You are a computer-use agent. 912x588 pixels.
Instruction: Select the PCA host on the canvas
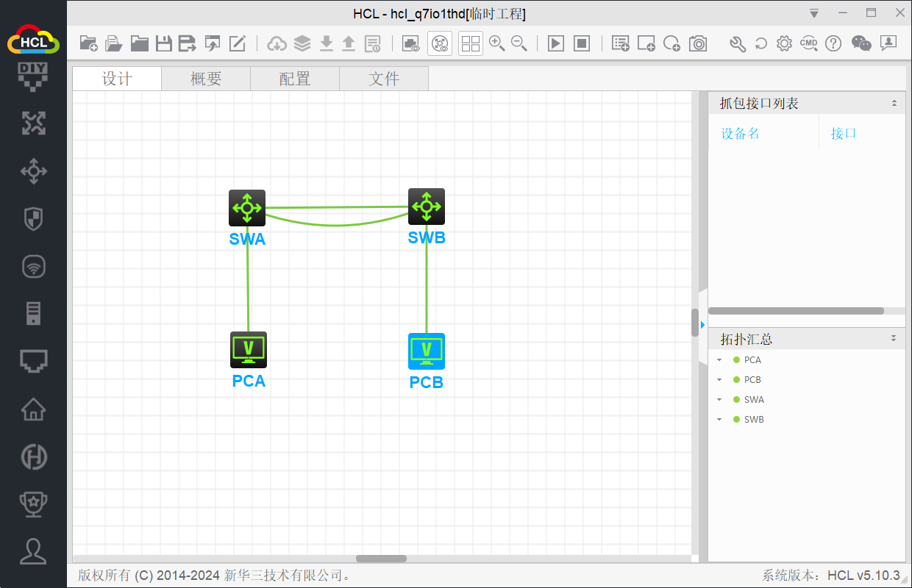pos(249,350)
